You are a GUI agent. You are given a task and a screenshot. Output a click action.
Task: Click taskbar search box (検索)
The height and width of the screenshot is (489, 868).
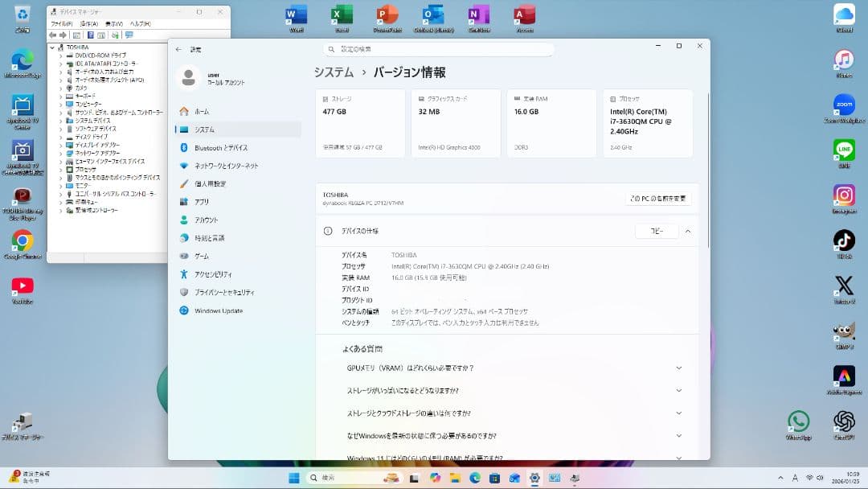coord(354,478)
